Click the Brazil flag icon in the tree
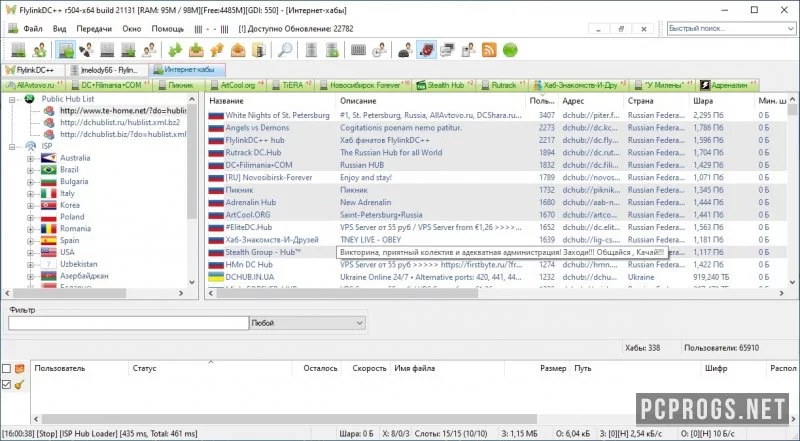This screenshot has height=441, width=800. (x=48, y=169)
